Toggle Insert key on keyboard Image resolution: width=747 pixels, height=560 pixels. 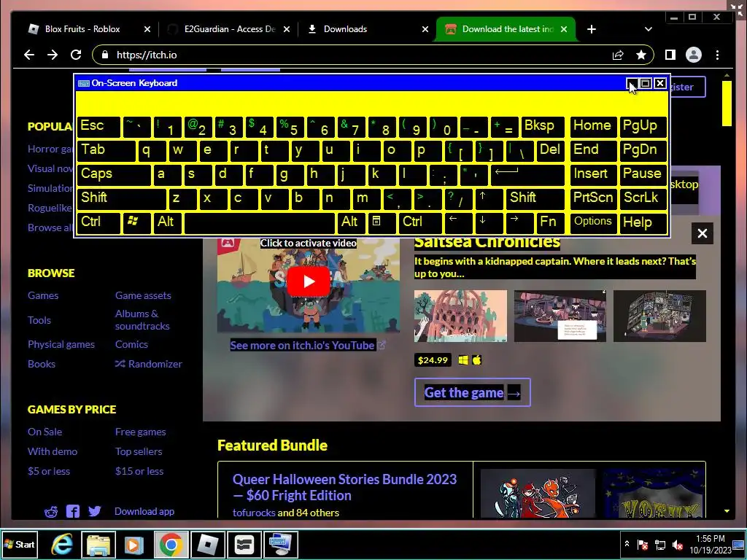593,174
